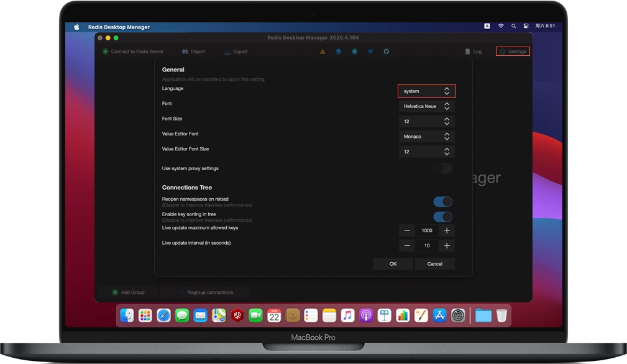This screenshot has height=364, width=627.
Task: Click the Redis Desktop Manager dock icon
Action: pos(238,316)
